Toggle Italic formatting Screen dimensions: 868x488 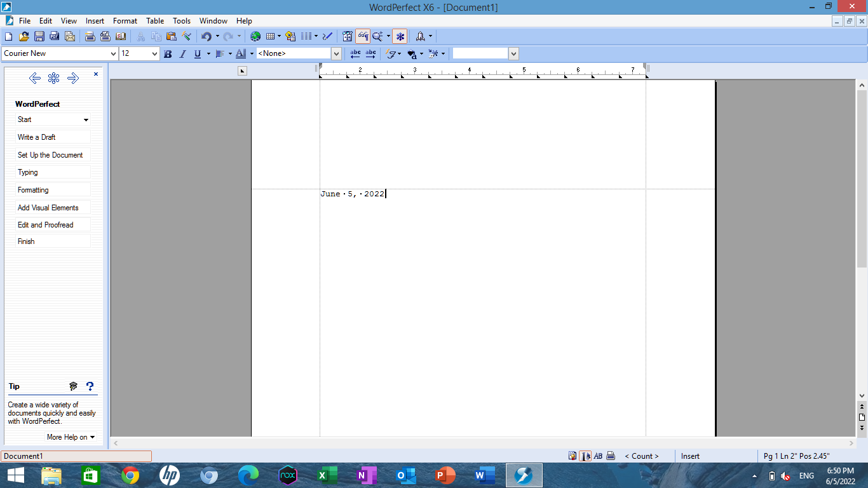[x=182, y=53]
